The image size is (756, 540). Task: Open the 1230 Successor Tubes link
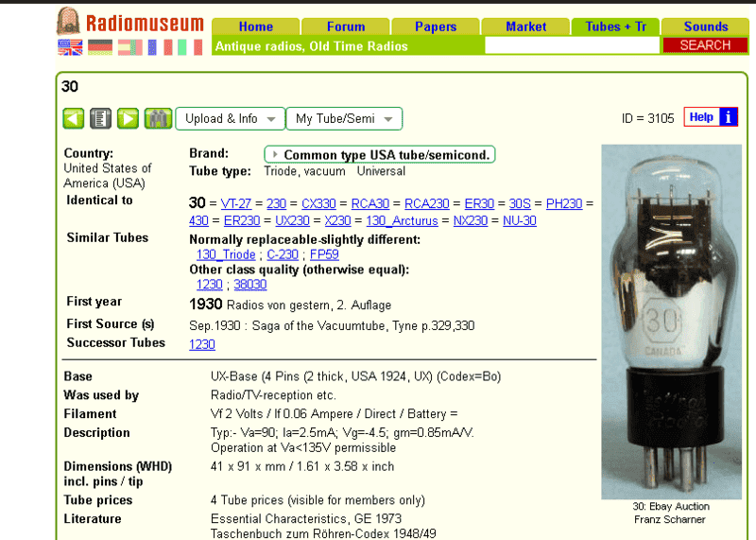(202, 344)
